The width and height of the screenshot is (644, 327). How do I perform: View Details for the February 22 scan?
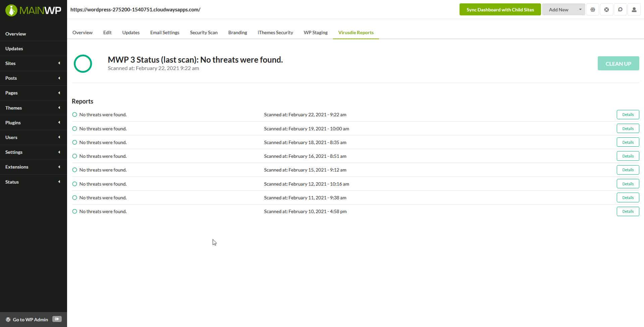[628, 115]
